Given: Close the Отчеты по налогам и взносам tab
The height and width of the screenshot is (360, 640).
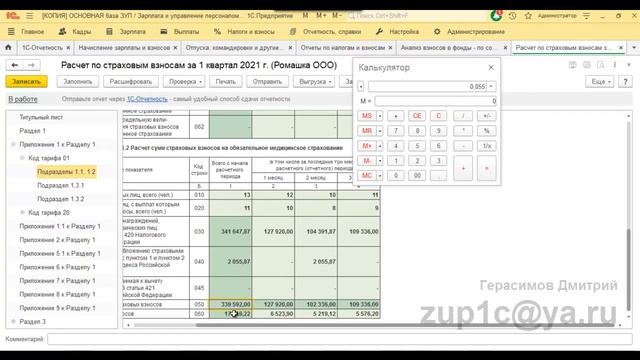Looking at the screenshot, I should [x=390, y=48].
